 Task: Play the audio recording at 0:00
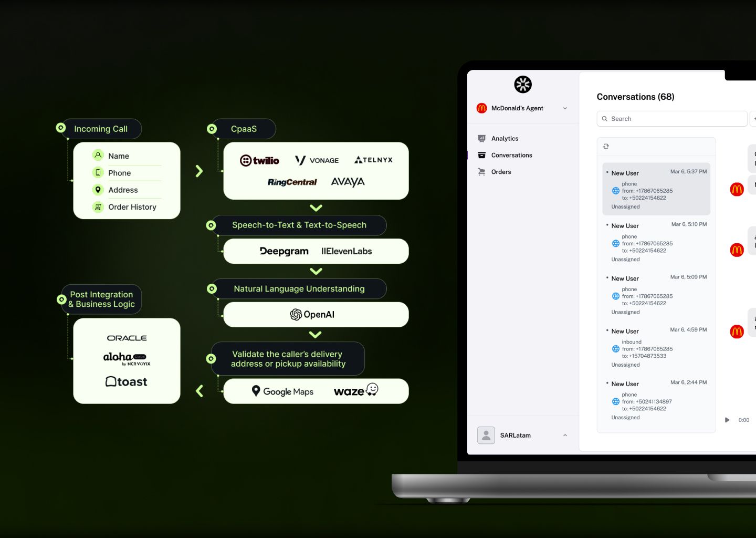(727, 420)
